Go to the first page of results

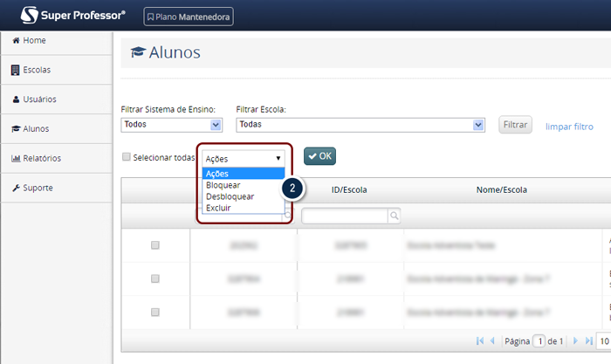coord(480,340)
